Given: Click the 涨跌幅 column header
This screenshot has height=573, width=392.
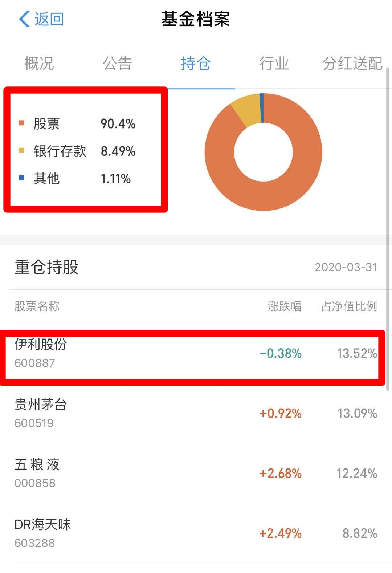Looking at the screenshot, I should (x=285, y=307).
